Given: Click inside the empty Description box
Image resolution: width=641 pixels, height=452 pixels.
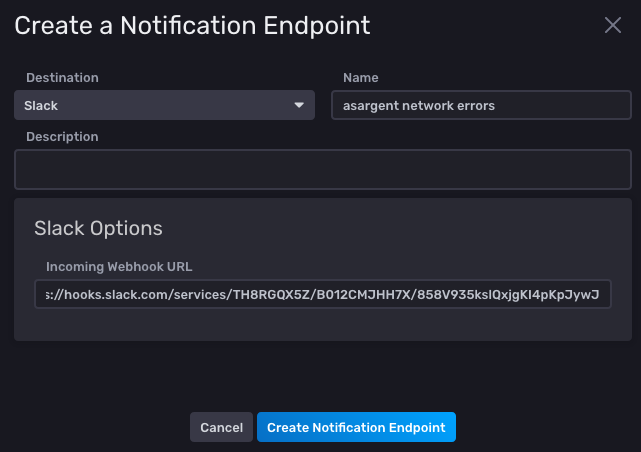Looking at the screenshot, I should coord(322,169).
